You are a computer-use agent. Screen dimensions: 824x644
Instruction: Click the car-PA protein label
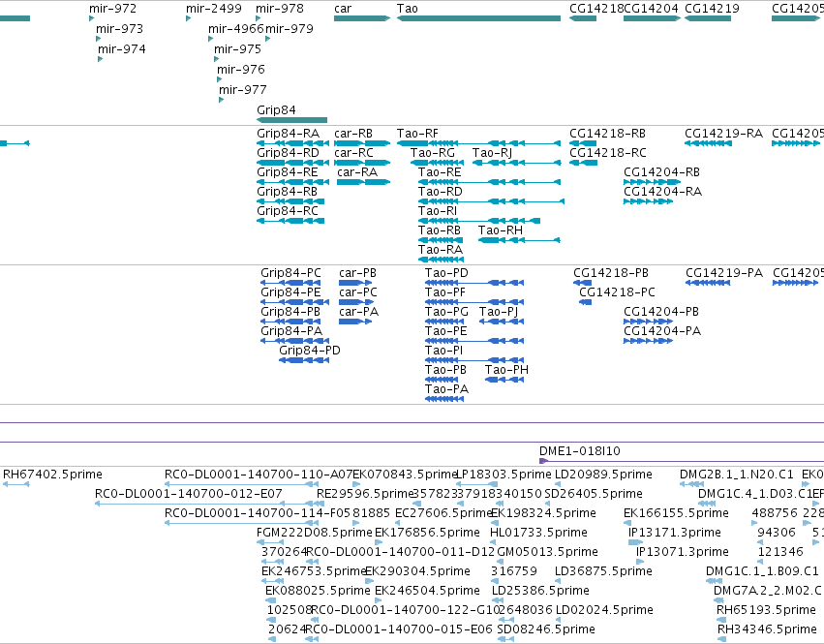point(358,312)
